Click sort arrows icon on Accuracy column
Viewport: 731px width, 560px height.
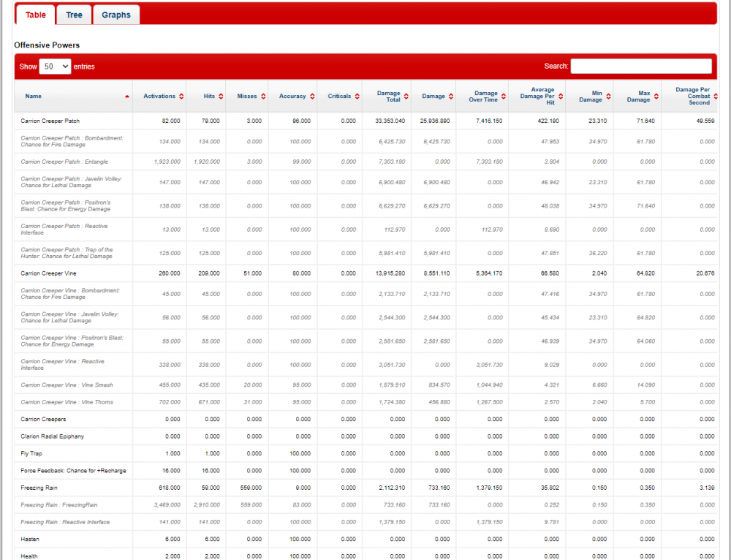[312, 97]
